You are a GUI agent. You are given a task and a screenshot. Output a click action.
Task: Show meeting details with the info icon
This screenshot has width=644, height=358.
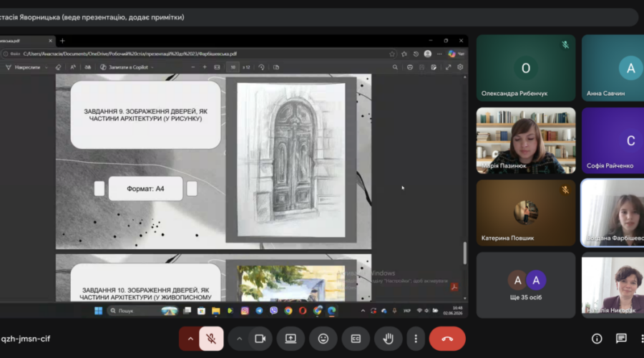597,338
